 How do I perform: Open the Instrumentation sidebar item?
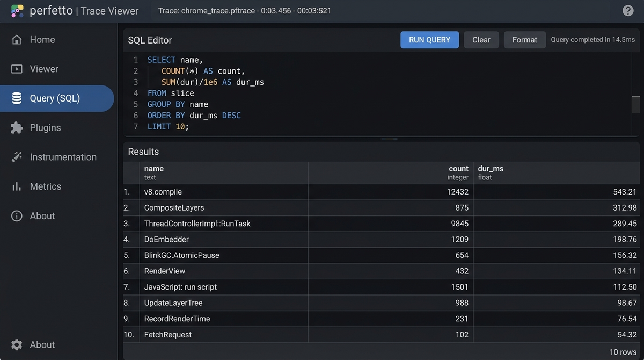[57, 157]
